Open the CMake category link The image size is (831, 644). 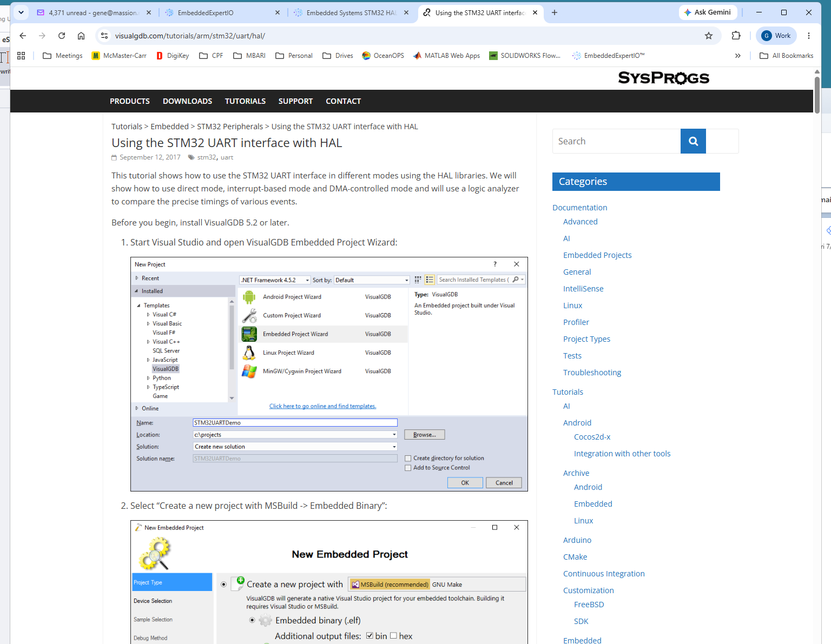[575, 557]
